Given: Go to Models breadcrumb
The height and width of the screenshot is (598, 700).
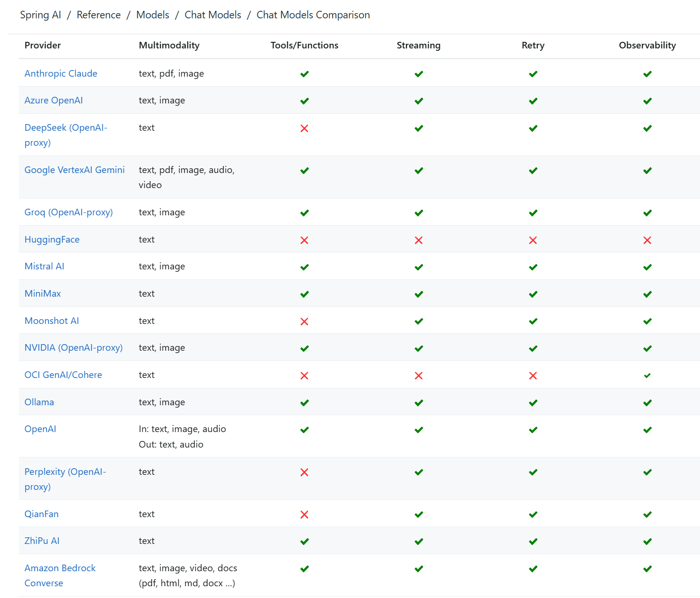Looking at the screenshot, I should (x=152, y=15).
